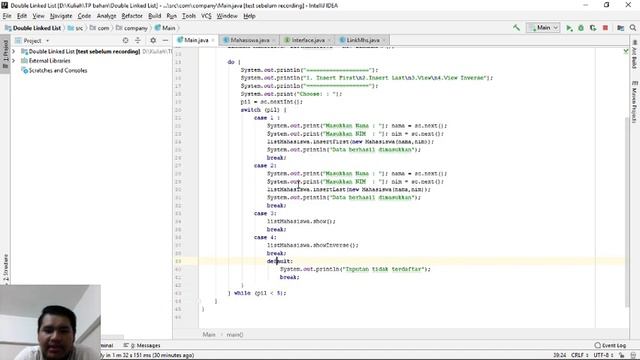The height and width of the screenshot is (360, 640).
Task: Click 'case 3:' line in code
Action: [265, 213]
